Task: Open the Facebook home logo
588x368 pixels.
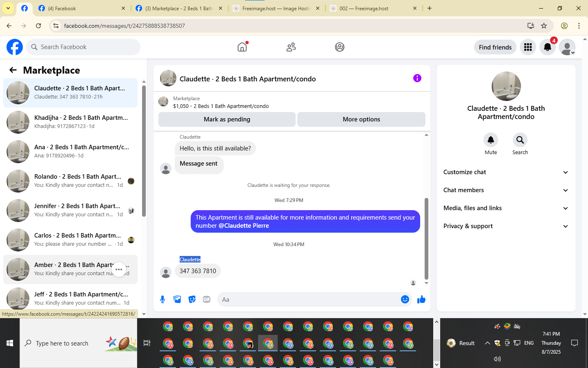Action: click(15, 47)
